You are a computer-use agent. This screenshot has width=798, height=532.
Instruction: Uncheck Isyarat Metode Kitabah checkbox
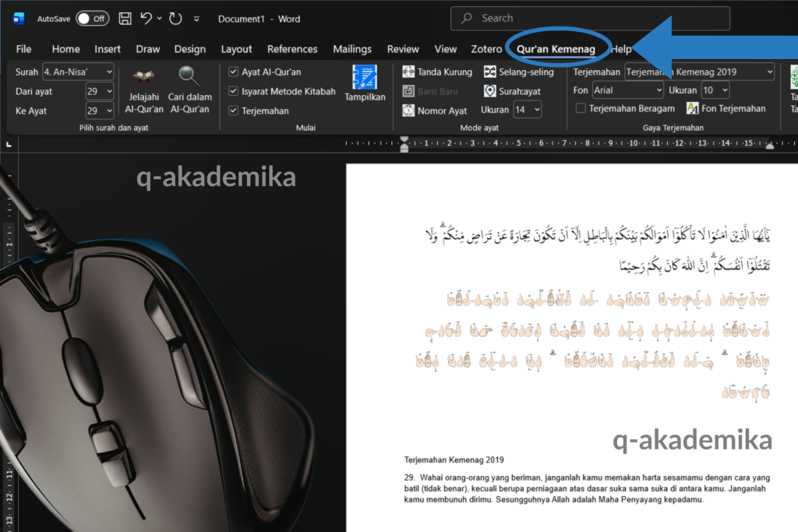tap(234, 91)
